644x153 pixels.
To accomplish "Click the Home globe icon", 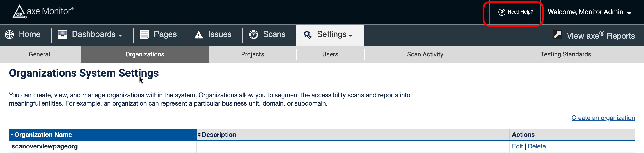I will (9, 34).
